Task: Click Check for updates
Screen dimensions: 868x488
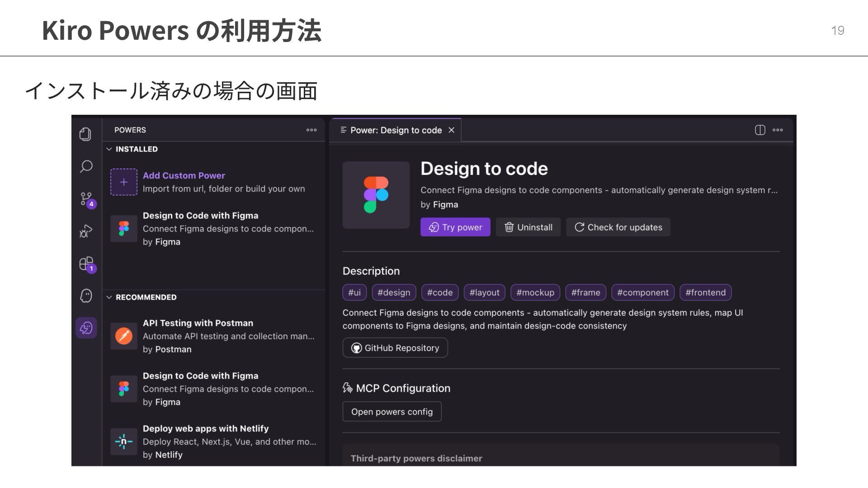Action: click(618, 227)
